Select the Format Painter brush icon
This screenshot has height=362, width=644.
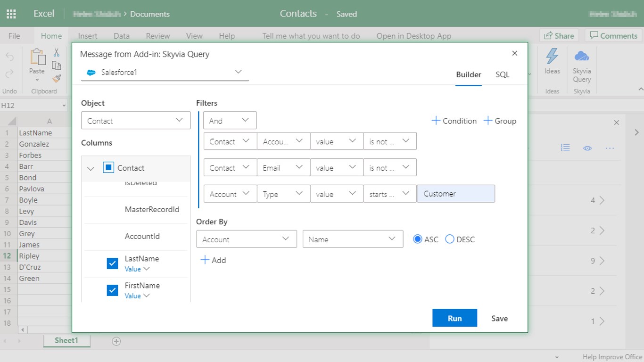[x=57, y=79]
